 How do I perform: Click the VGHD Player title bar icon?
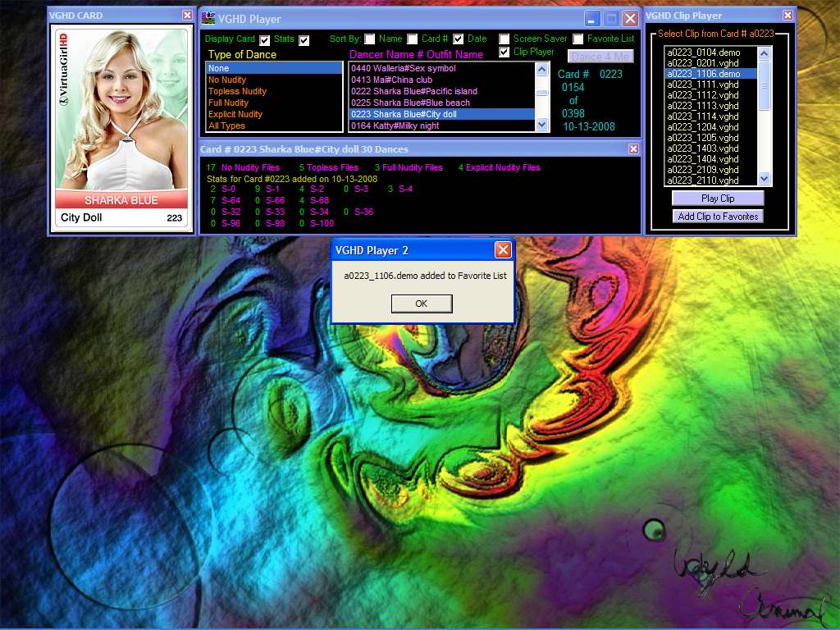click(x=208, y=18)
